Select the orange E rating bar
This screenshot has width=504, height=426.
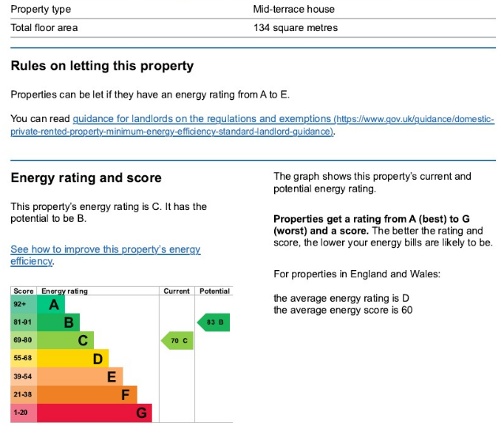[80, 376]
